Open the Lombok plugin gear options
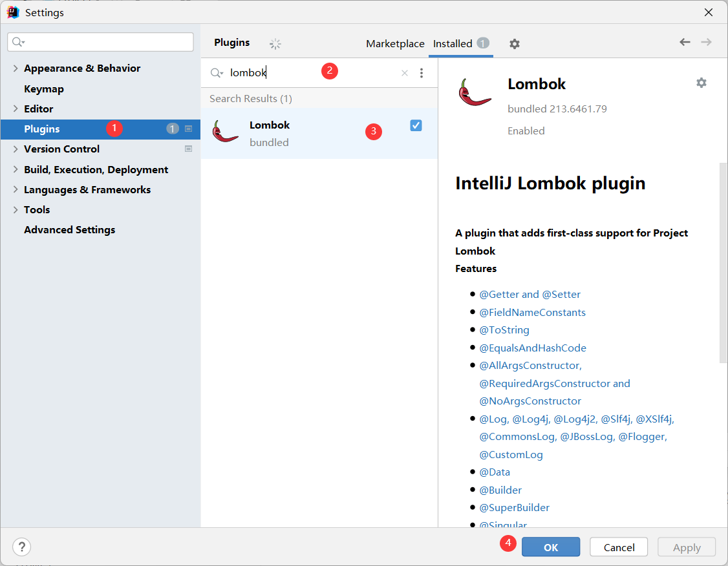728x566 pixels. tap(701, 83)
